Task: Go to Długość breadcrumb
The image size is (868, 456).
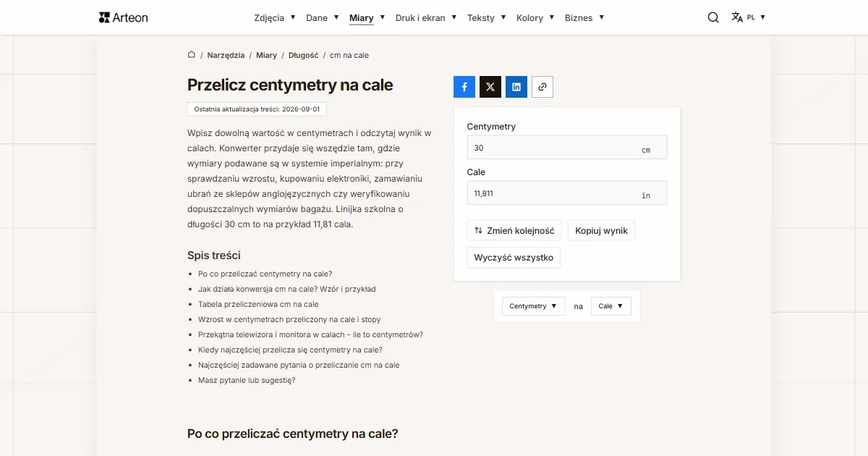Action: [x=303, y=55]
